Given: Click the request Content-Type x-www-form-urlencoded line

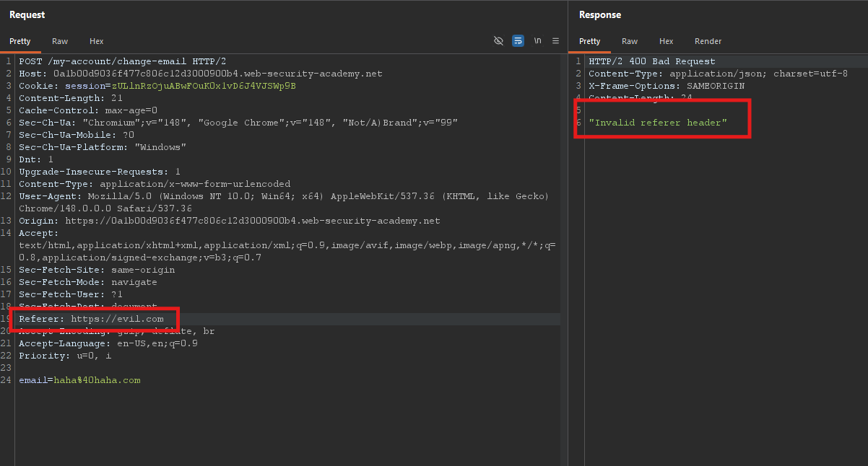Looking at the screenshot, I should click(x=155, y=184).
